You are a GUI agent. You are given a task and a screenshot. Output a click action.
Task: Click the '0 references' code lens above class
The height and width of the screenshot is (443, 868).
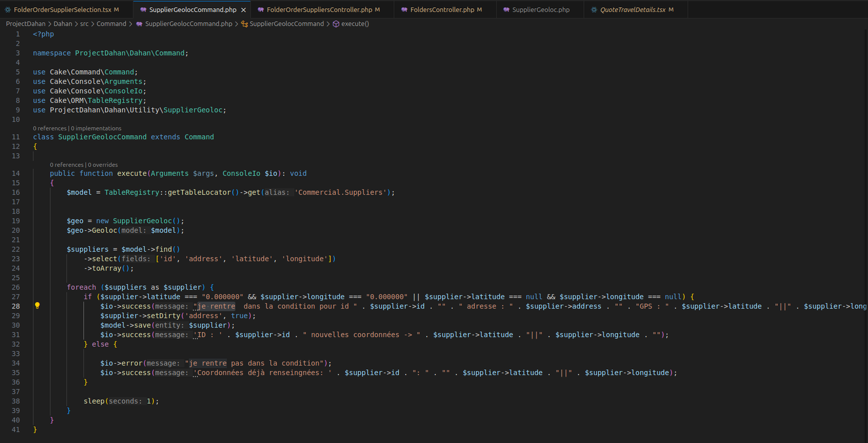[49, 129]
